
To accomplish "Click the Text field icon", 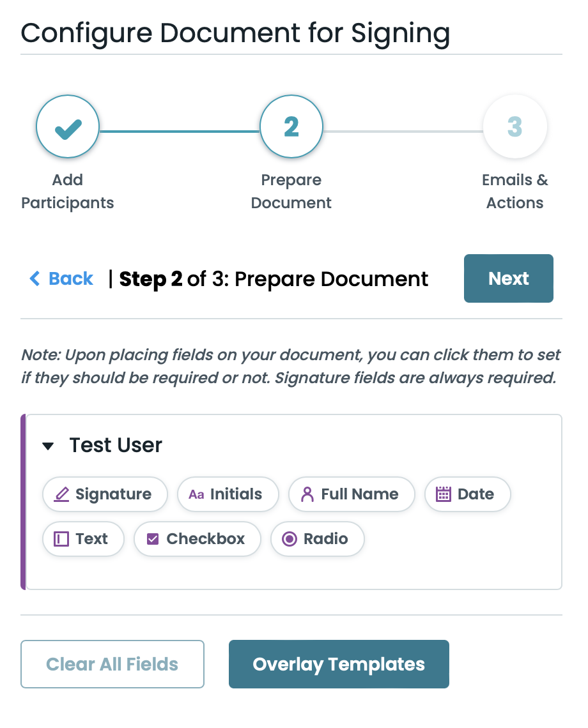I will 61,539.
